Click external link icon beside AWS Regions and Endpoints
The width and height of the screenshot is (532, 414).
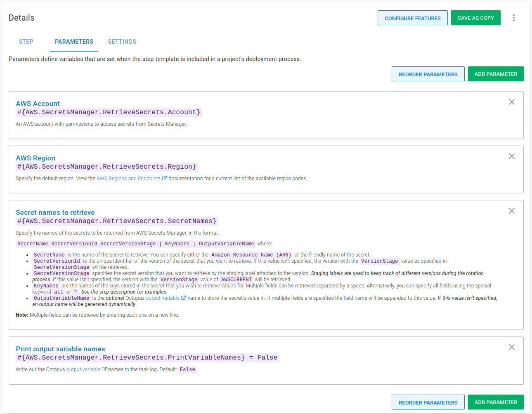(x=165, y=179)
